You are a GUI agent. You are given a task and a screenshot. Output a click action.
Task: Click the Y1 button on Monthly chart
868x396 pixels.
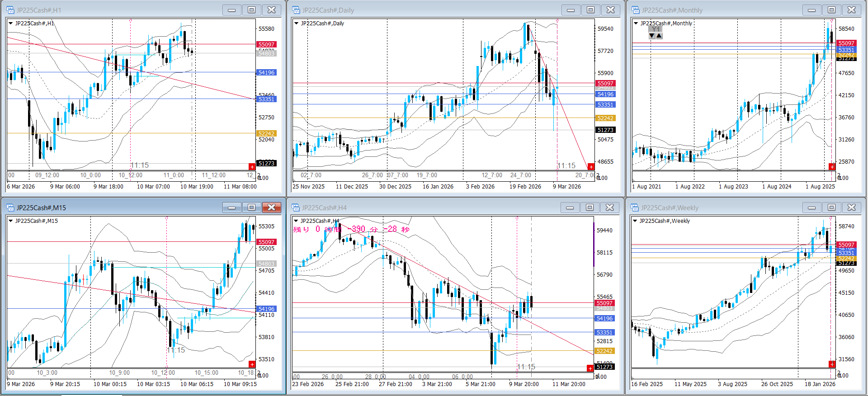655,29
